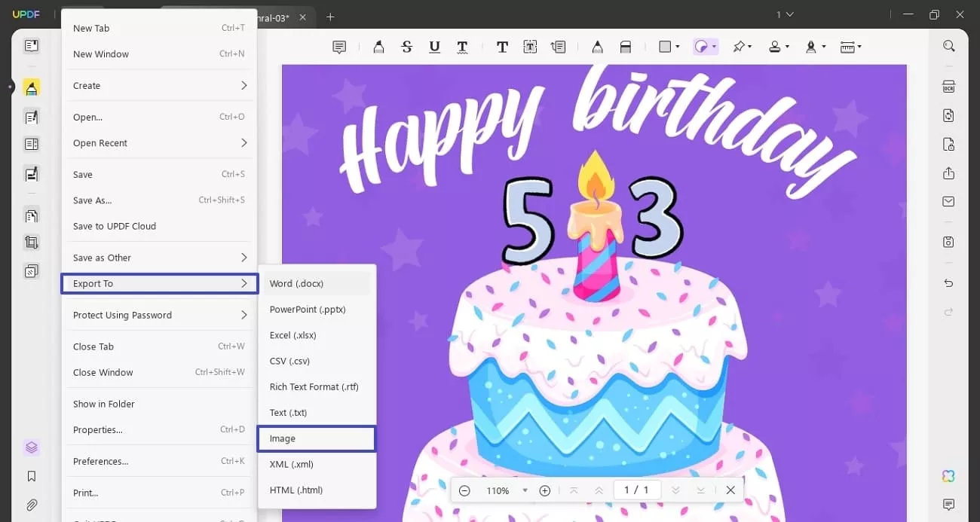The image size is (980, 522).
Task: Add a new tab with plus button
Action: [330, 17]
